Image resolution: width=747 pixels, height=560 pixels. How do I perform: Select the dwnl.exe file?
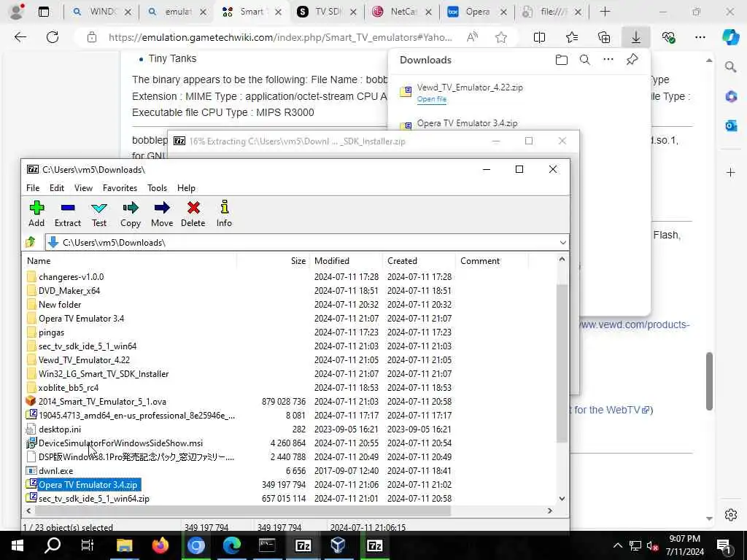(55, 470)
